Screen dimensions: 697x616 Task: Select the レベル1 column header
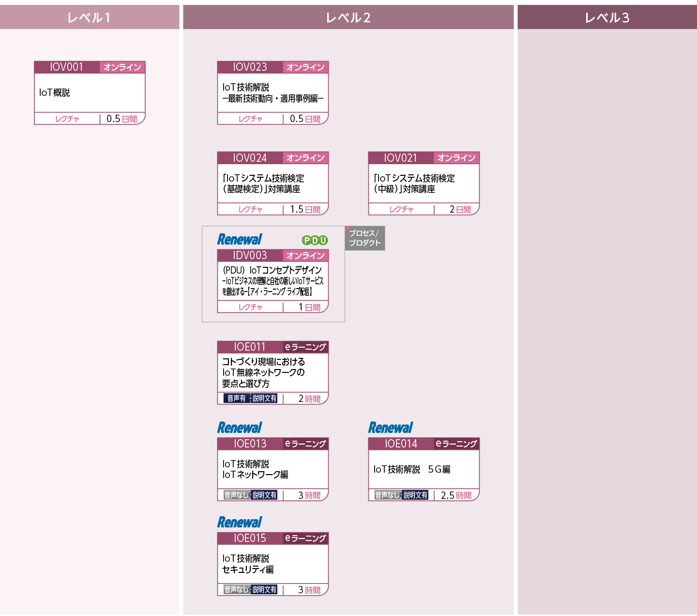tap(90, 17)
